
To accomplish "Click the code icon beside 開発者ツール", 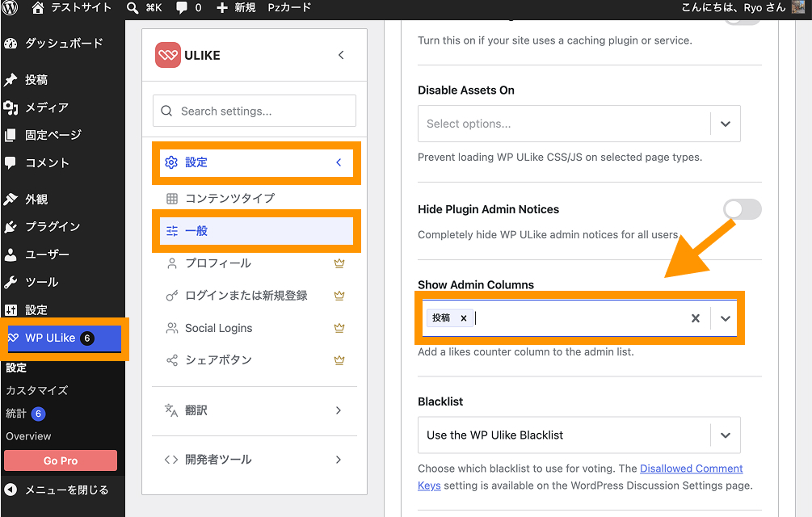I will 171,460.
